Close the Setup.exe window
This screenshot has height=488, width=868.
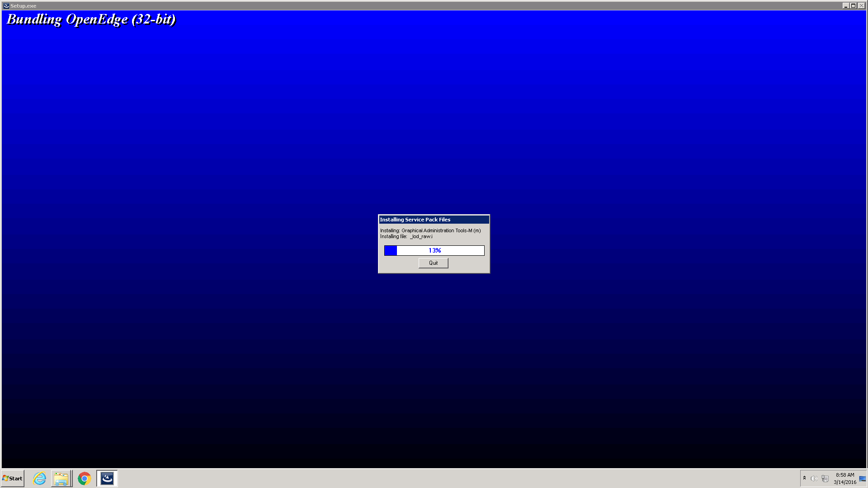click(861, 6)
